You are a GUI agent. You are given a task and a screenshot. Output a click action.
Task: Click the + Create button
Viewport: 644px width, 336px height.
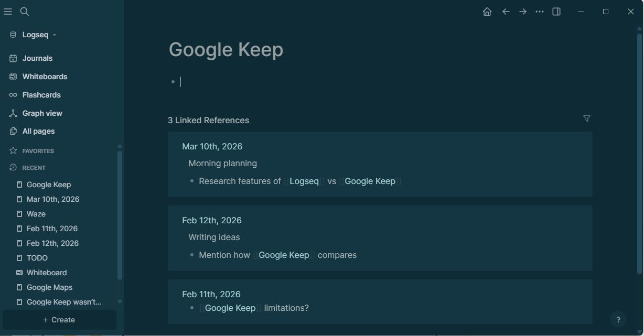click(x=59, y=320)
